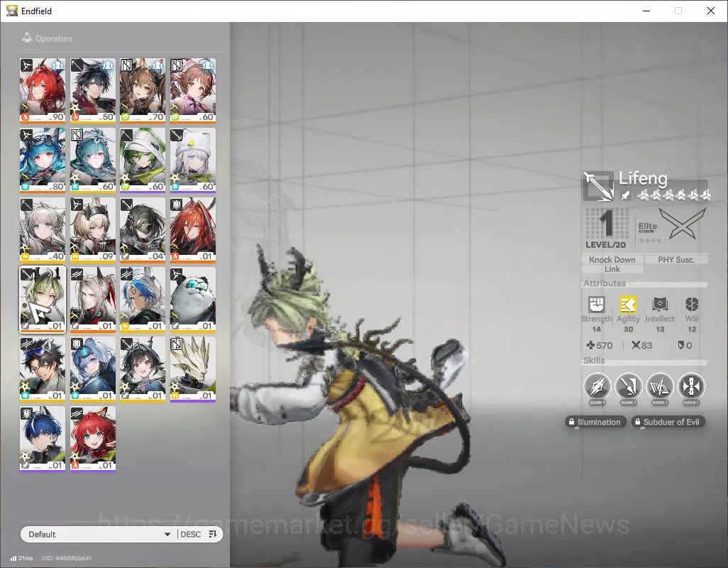This screenshot has height=568, width=728.
Task: Click the Strength fist attribute icon
Action: 596,305
